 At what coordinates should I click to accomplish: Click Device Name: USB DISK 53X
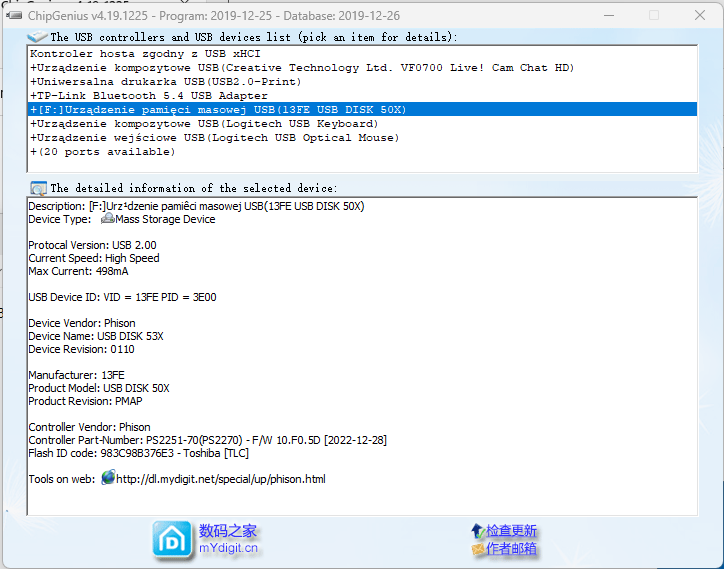(96, 336)
